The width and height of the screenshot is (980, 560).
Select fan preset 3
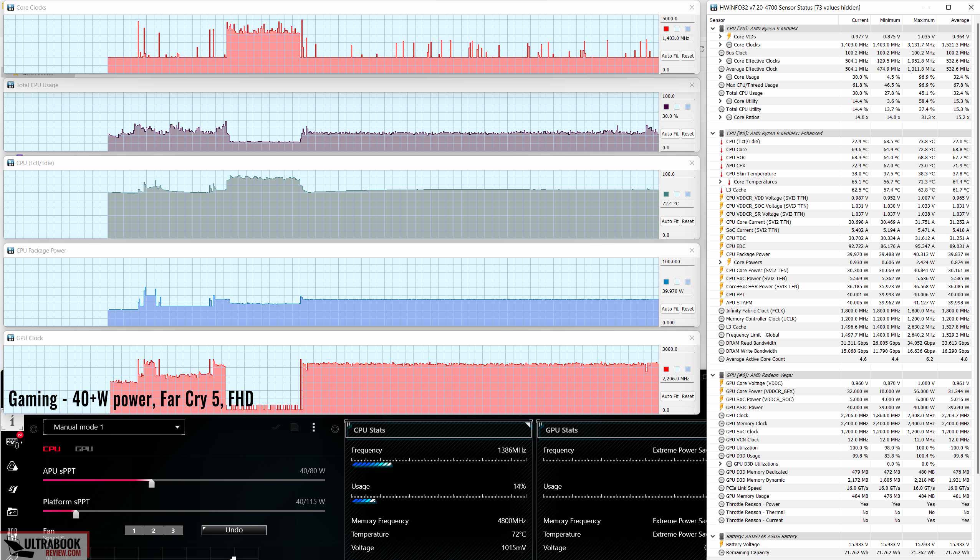coord(173,530)
